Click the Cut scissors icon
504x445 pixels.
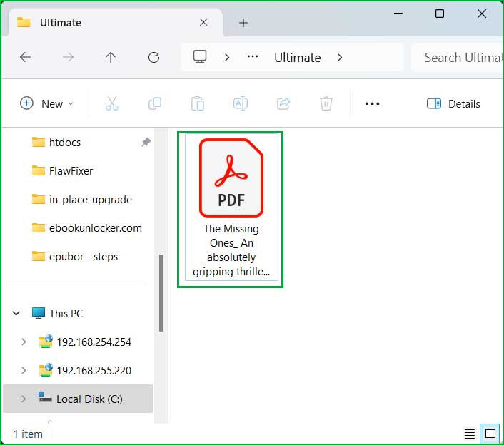(x=112, y=103)
